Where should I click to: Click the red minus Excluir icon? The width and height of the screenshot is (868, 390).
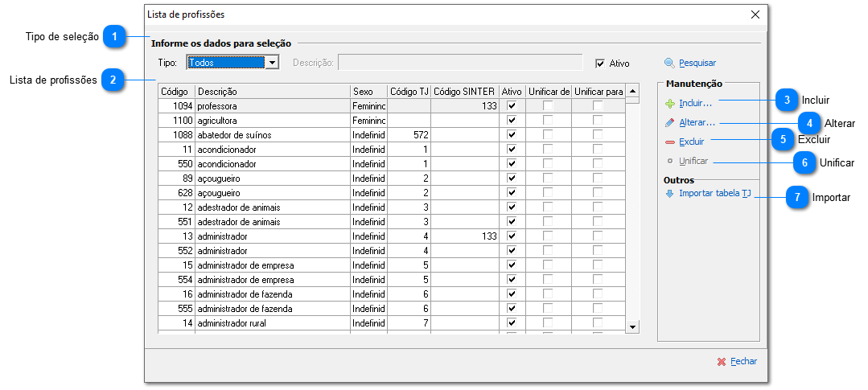[x=669, y=142]
